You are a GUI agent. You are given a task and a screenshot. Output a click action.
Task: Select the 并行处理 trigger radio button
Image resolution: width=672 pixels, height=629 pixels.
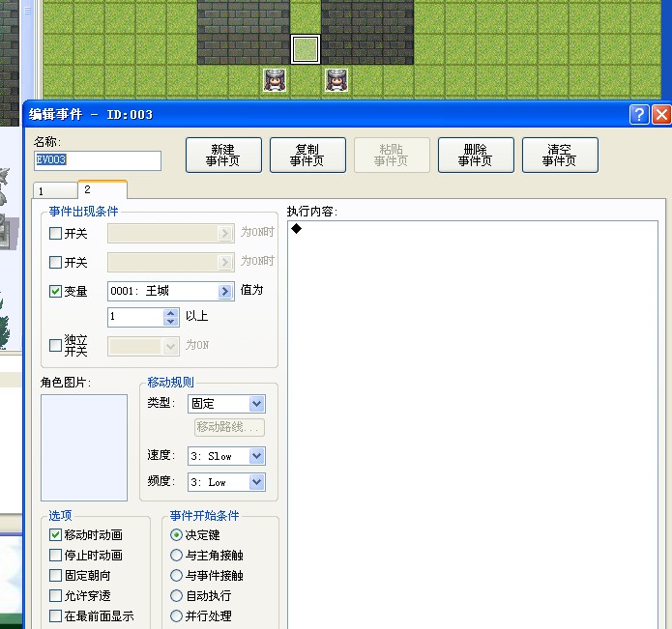click(176, 615)
